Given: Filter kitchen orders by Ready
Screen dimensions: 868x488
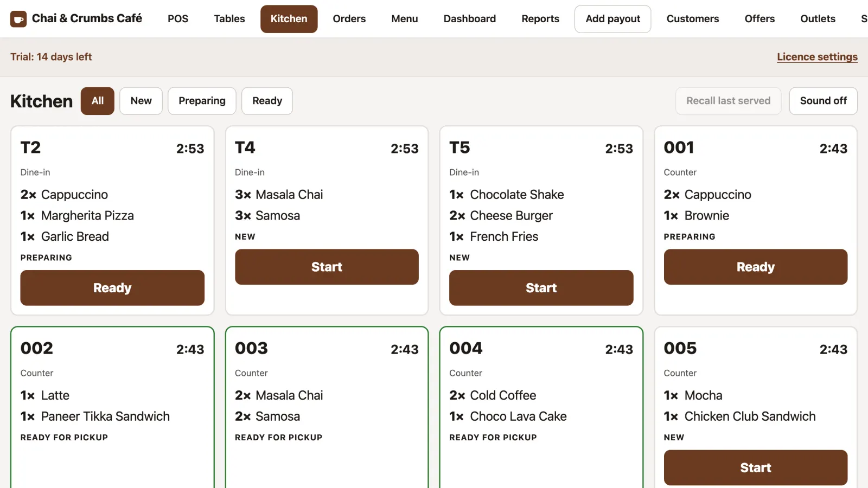Looking at the screenshot, I should pos(267,101).
